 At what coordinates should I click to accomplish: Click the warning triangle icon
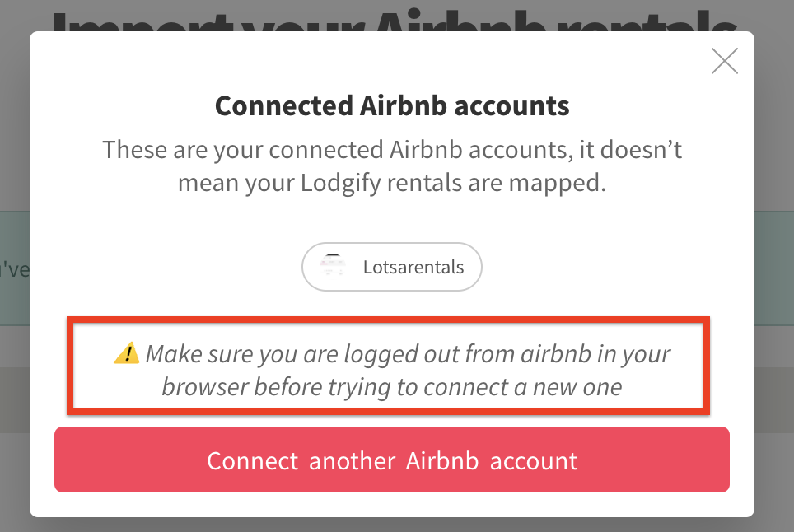click(x=126, y=354)
